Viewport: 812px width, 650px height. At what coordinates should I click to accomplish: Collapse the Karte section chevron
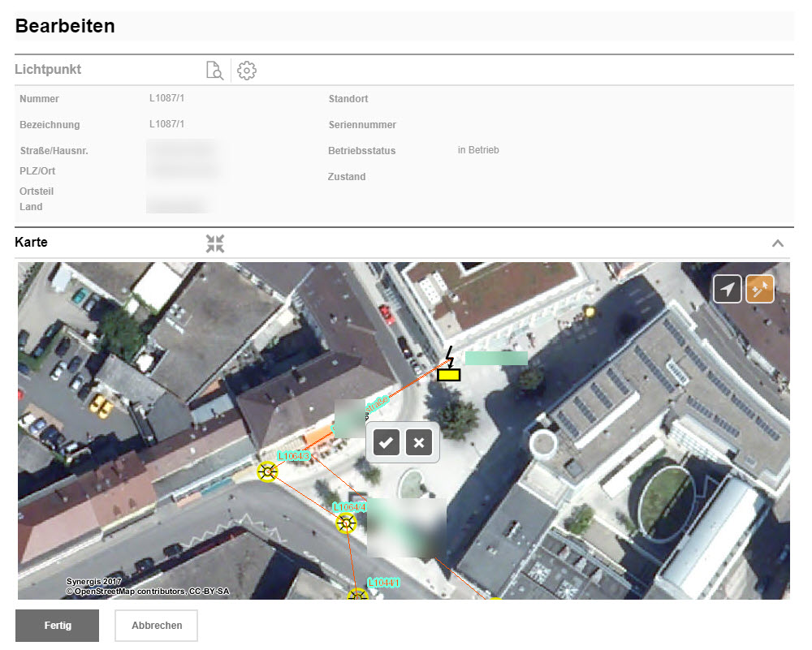pos(777,243)
